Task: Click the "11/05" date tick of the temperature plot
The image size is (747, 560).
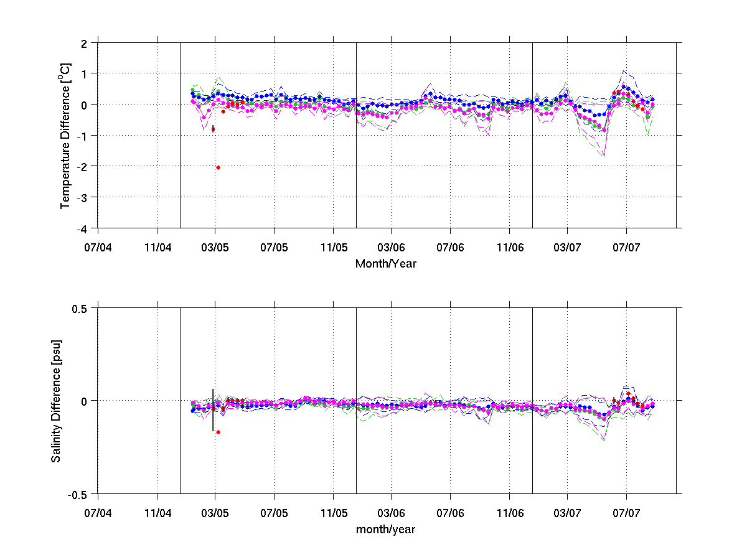Action: pos(333,248)
